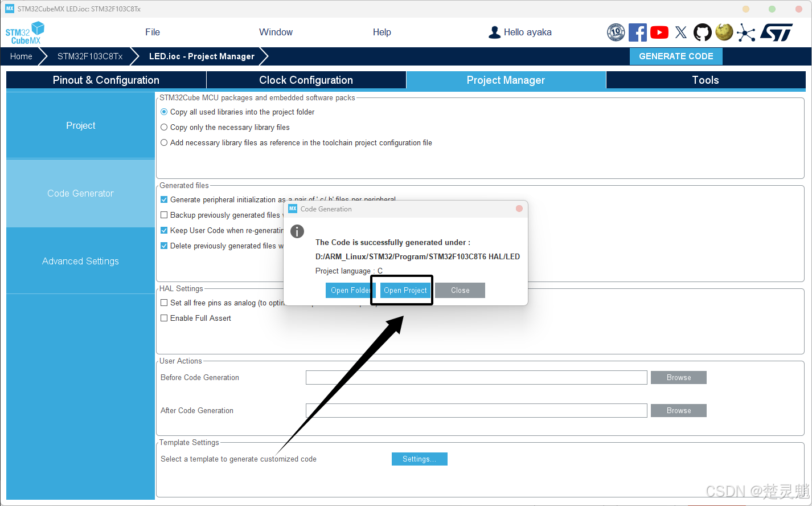This screenshot has width=812, height=506.
Task: Go to STM32F103C8Tx breadcrumb
Action: pos(90,56)
